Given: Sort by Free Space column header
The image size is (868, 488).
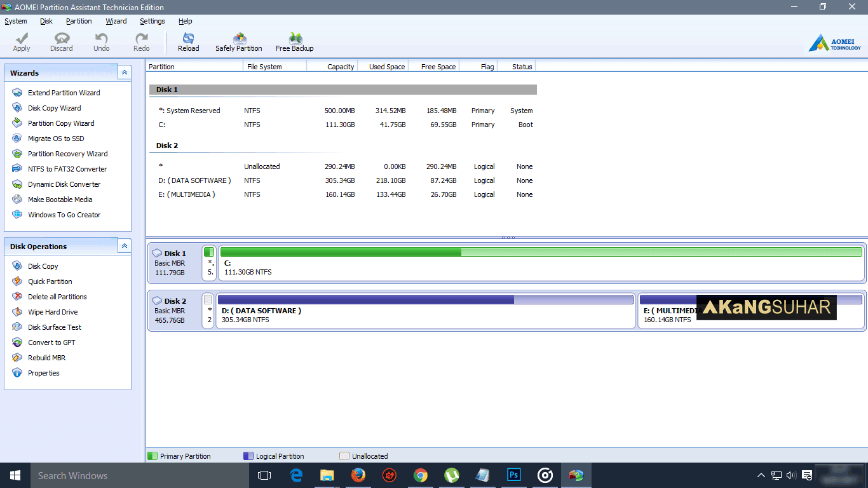Looking at the screenshot, I should (434, 66).
